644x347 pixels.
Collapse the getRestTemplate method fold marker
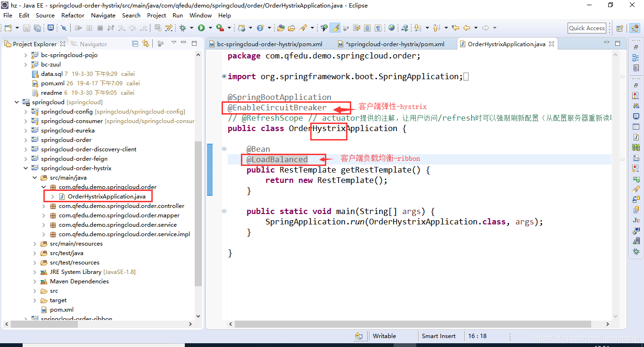pos(224,149)
